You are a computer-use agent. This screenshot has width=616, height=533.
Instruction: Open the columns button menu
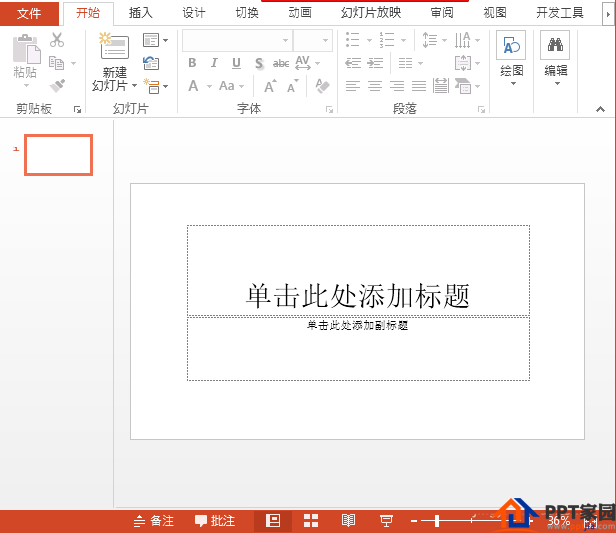pyautogui.click(x=410, y=63)
